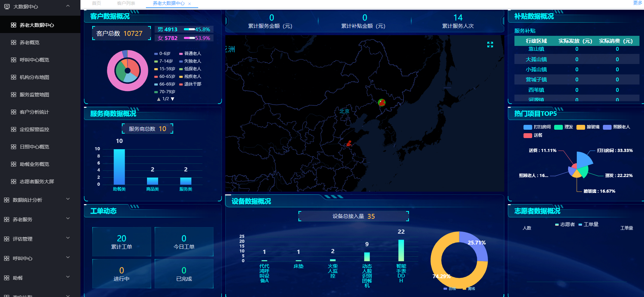Click the 更多 link at top right
Viewport: 644px width, 297px height.
tap(637, 3)
